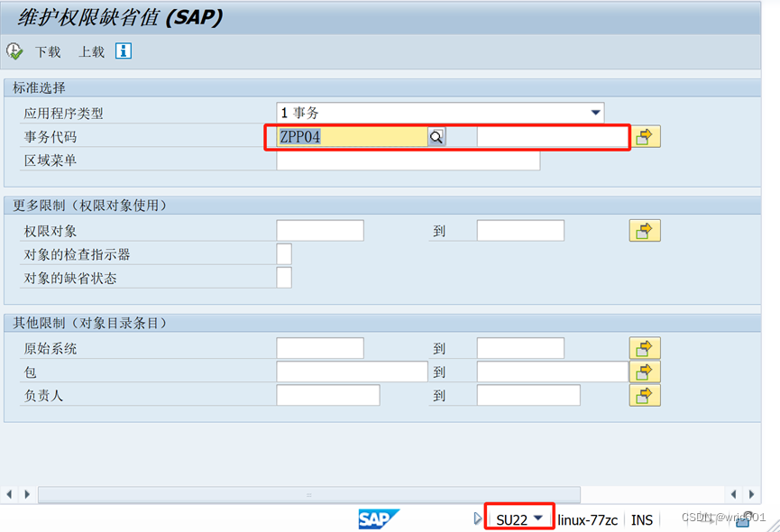This screenshot has height=532, width=780.
Task: Click the far-left scroll left arrow
Action: [9, 494]
